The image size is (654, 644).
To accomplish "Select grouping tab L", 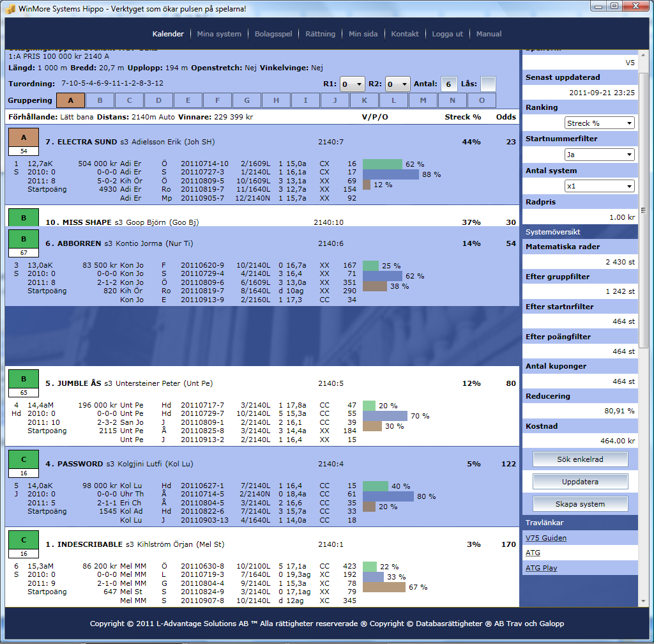I will pyautogui.click(x=393, y=100).
